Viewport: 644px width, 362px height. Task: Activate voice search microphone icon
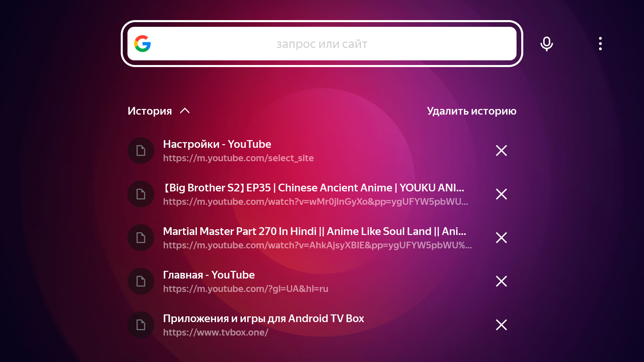546,44
